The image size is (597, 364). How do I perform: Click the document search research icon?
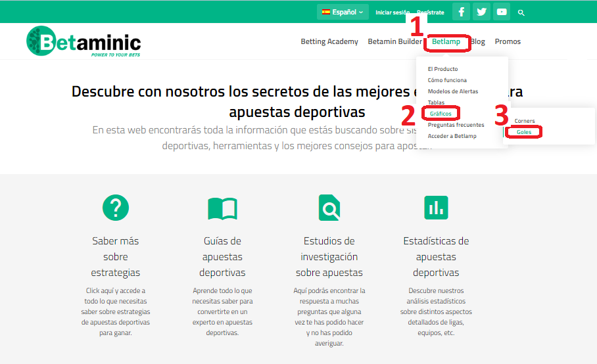(329, 208)
